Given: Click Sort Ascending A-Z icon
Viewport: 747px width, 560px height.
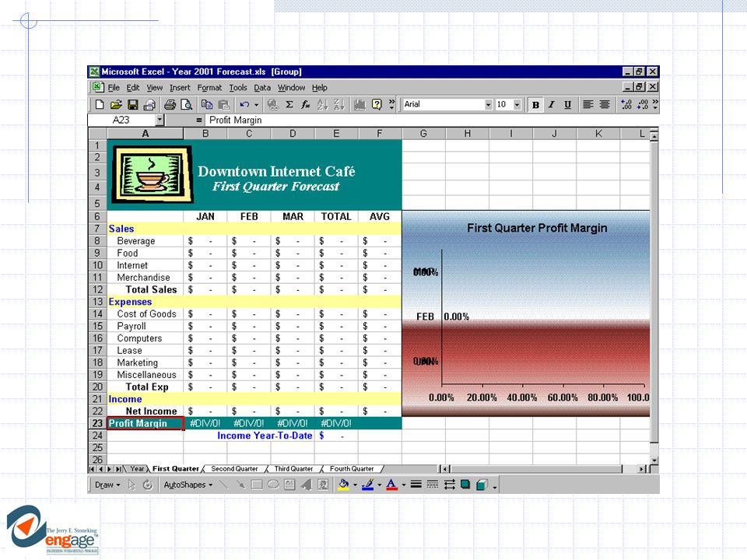Looking at the screenshot, I should coord(322,104).
